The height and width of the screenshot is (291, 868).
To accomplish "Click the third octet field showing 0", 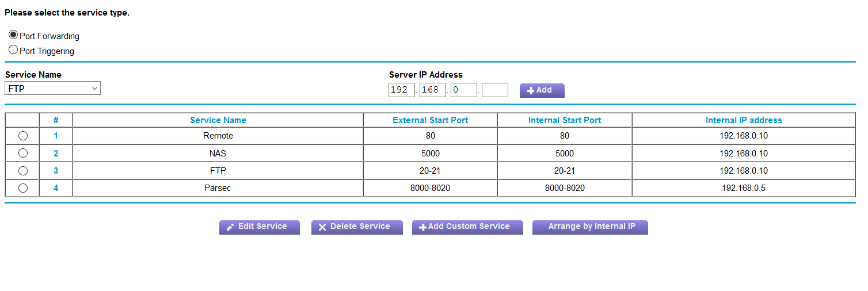I will [463, 90].
